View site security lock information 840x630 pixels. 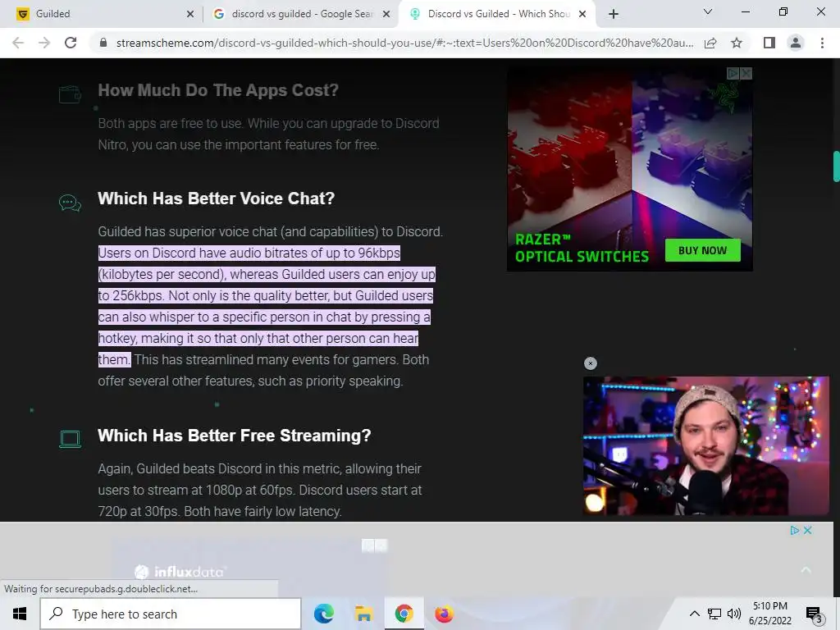(x=103, y=43)
